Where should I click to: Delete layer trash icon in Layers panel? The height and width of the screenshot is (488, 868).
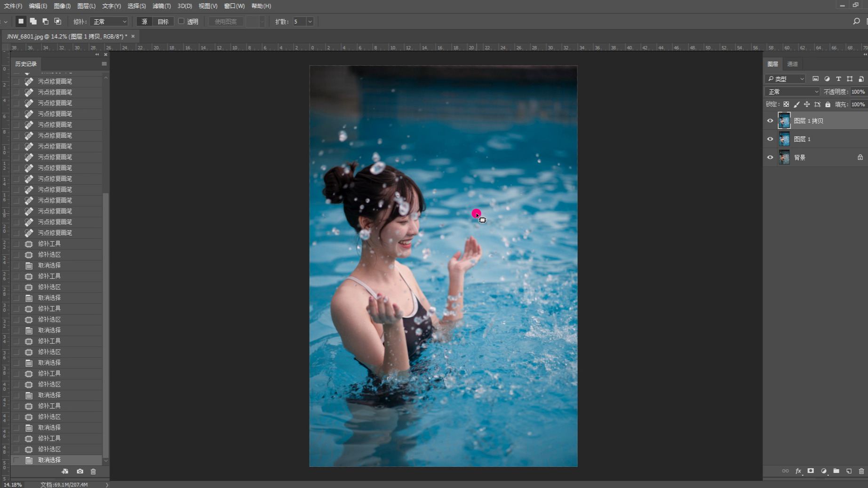point(861,471)
